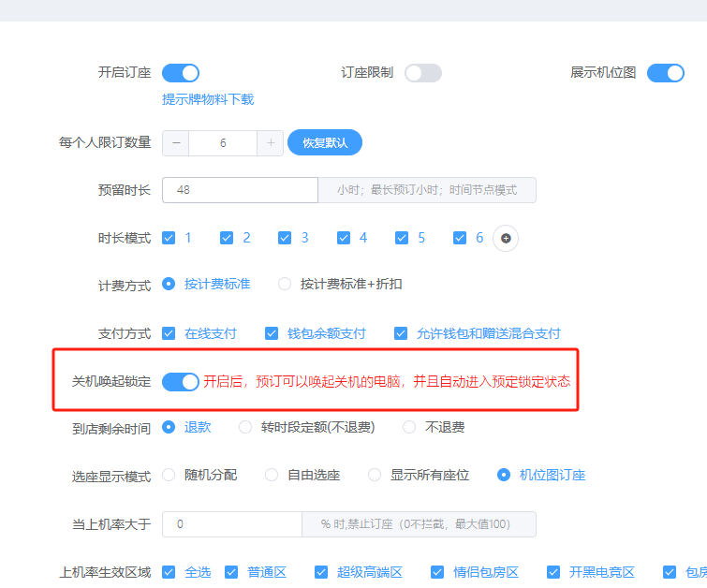707x588 pixels.
Task: Choose 自由选座 seat display mode
Action: 272,475
